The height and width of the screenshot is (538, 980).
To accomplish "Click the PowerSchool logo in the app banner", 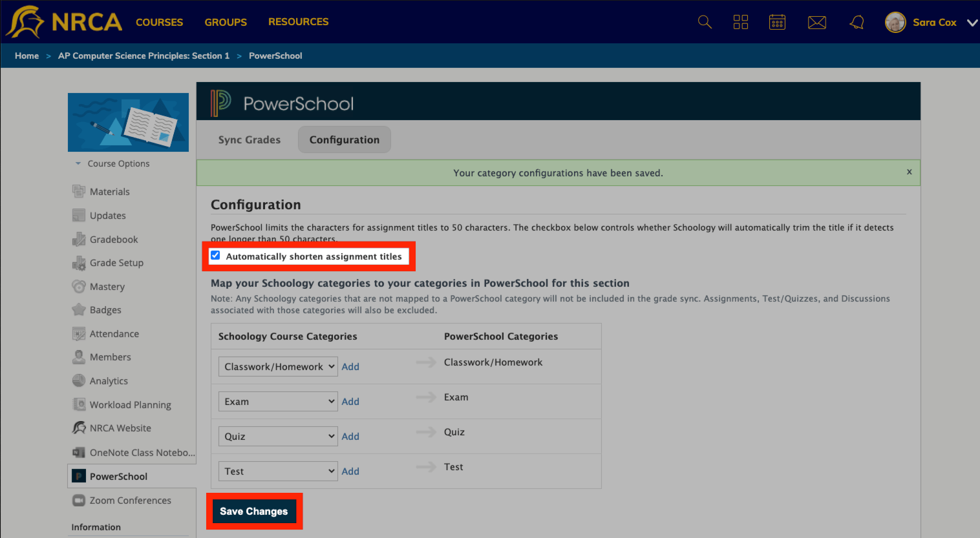I will coord(282,103).
